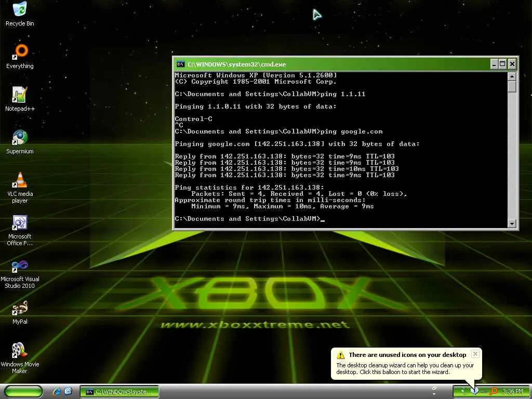Minimize the cmd.exe window
The height and width of the screenshot is (399, 532).
tap(494, 64)
